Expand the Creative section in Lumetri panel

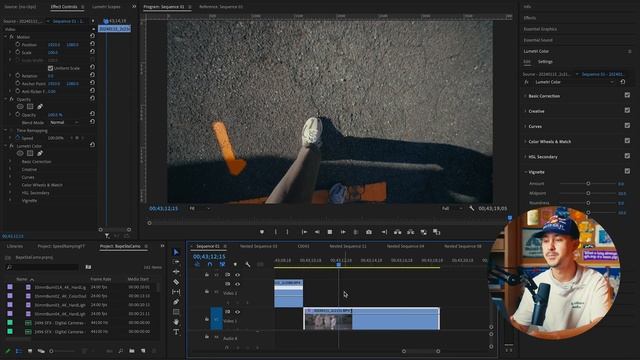pyautogui.click(x=525, y=111)
